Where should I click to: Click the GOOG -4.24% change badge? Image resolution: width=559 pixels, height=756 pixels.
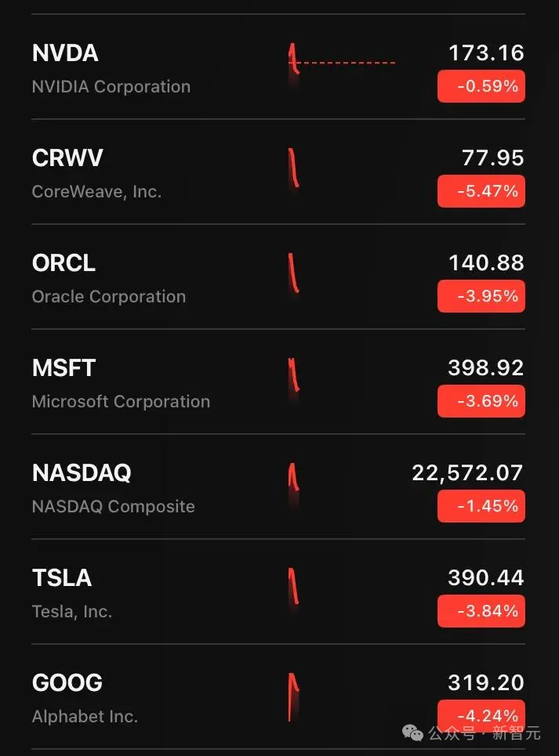(x=481, y=714)
